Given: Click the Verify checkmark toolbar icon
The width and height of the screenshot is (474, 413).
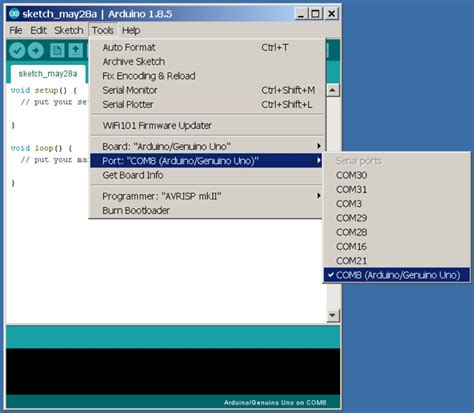Looking at the screenshot, I should point(17,51).
